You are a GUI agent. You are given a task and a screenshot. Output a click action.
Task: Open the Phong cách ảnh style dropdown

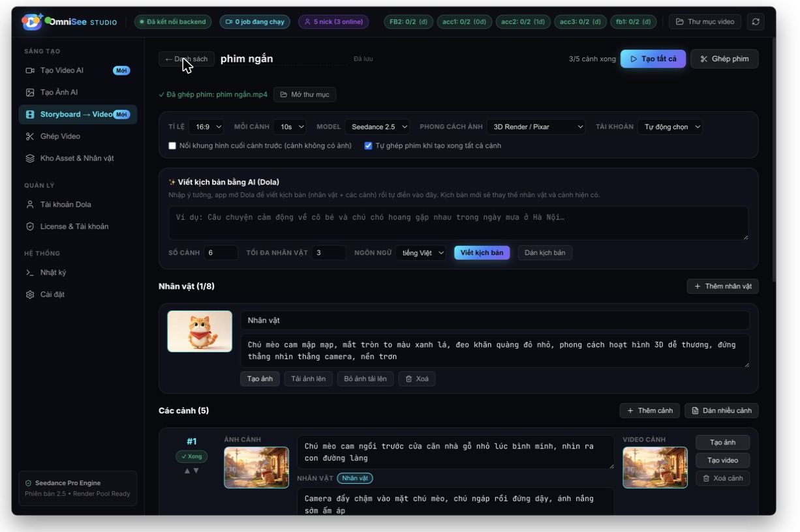(536, 127)
